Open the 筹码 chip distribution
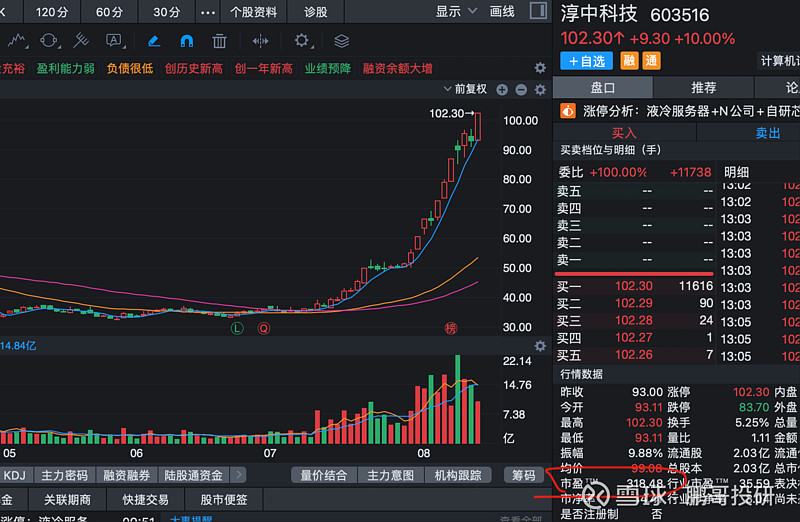 524,475
